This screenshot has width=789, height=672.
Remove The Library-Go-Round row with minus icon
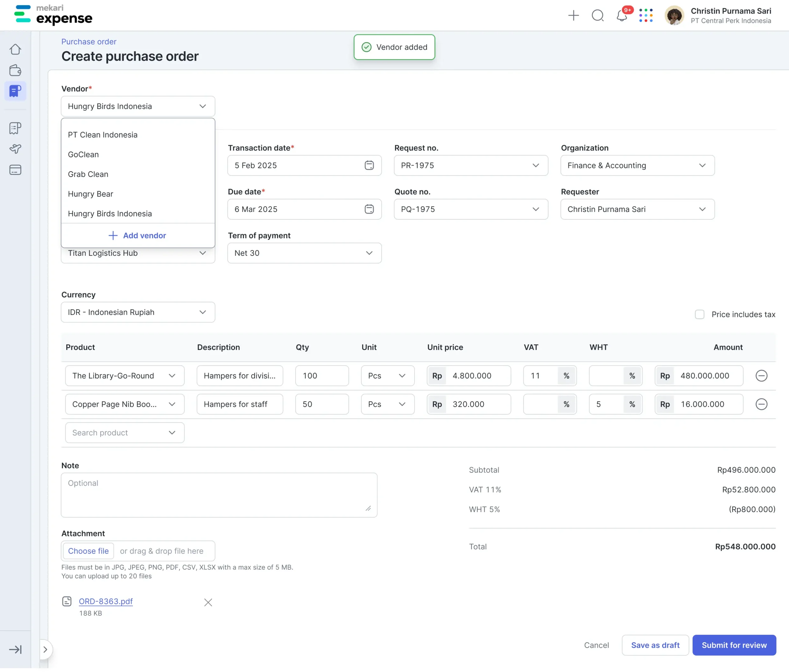pyautogui.click(x=761, y=376)
